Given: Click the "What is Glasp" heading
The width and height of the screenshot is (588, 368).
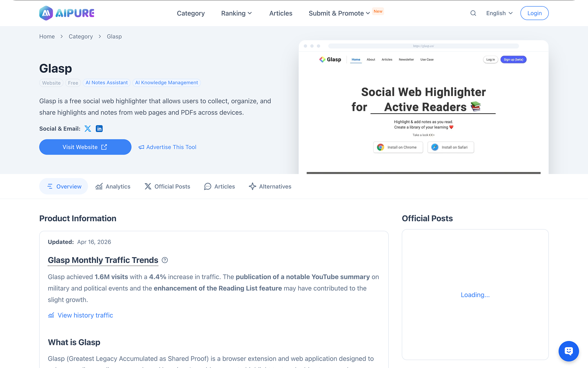Looking at the screenshot, I should [74, 342].
